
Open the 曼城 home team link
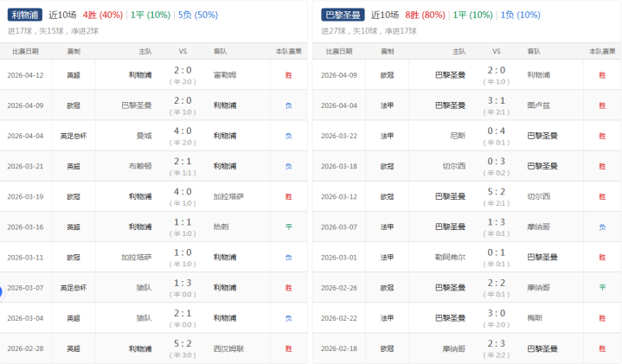[144, 136]
